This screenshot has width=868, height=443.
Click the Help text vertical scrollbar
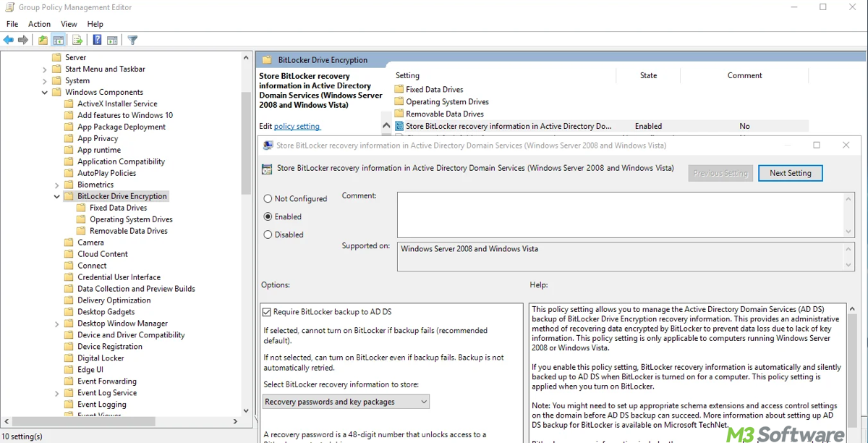851,369
